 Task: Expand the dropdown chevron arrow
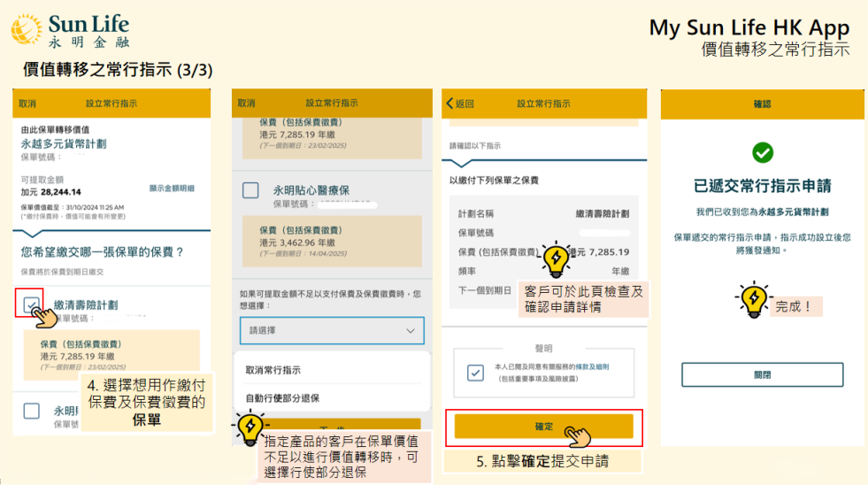click(410, 330)
